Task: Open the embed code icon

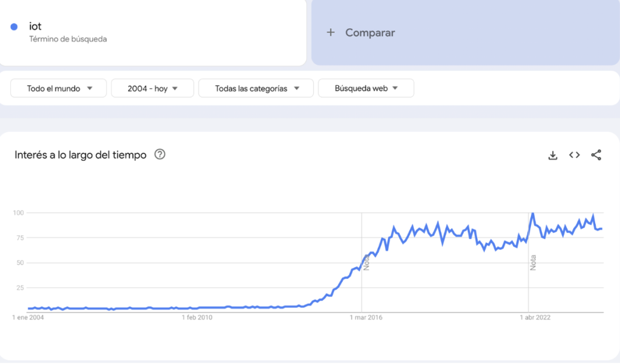Action: [x=574, y=155]
